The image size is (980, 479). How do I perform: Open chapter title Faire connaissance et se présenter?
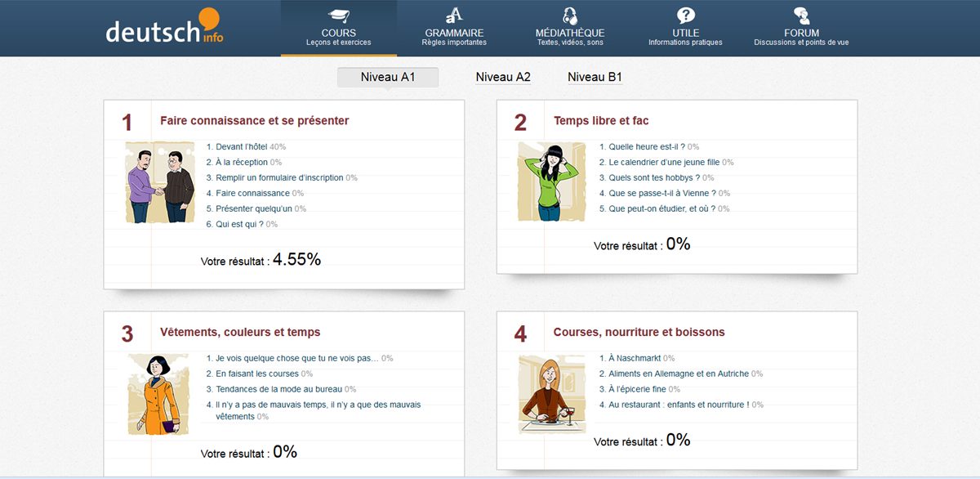[255, 121]
